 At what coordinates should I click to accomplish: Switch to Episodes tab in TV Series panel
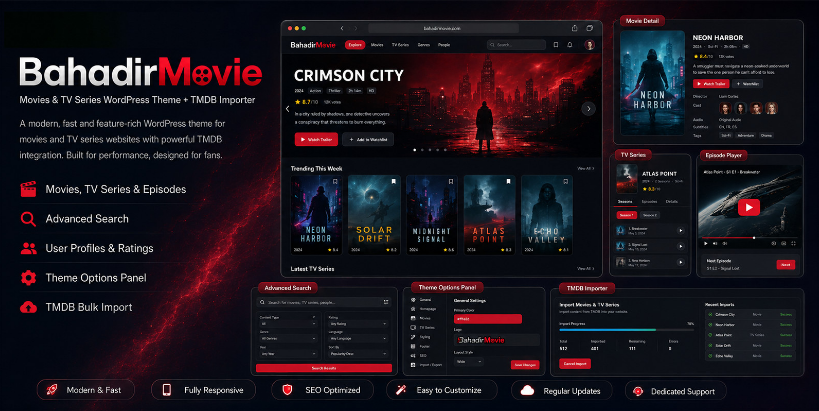pos(649,202)
